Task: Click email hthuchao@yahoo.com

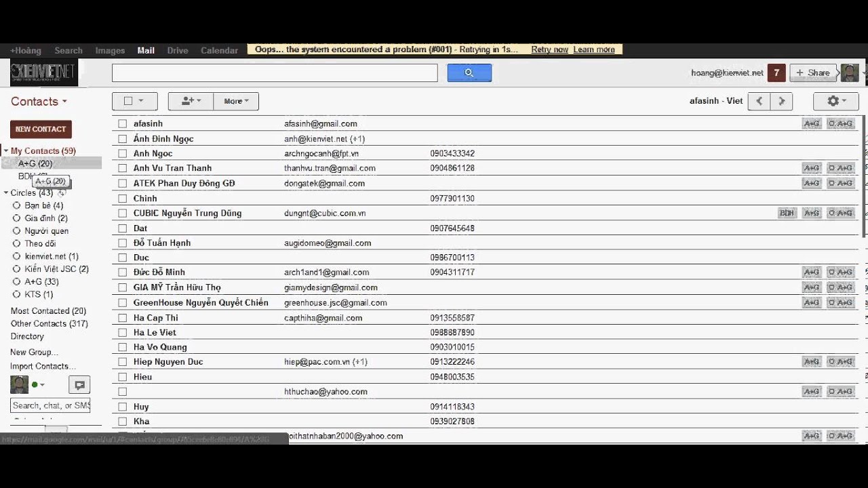Action: [x=325, y=392]
